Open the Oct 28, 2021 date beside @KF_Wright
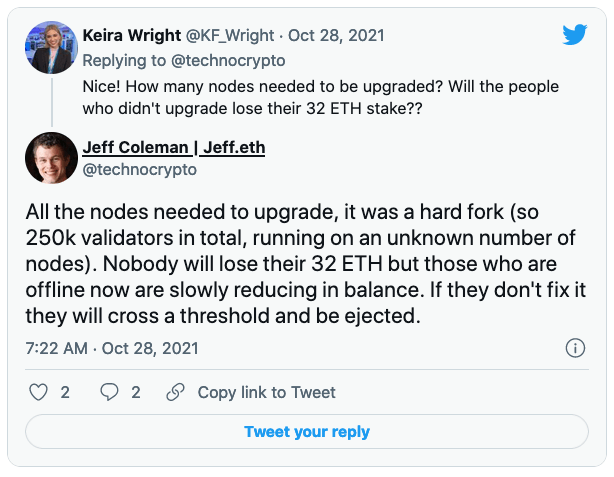The height and width of the screenshot is (477, 614). pyautogui.click(x=336, y=35)
